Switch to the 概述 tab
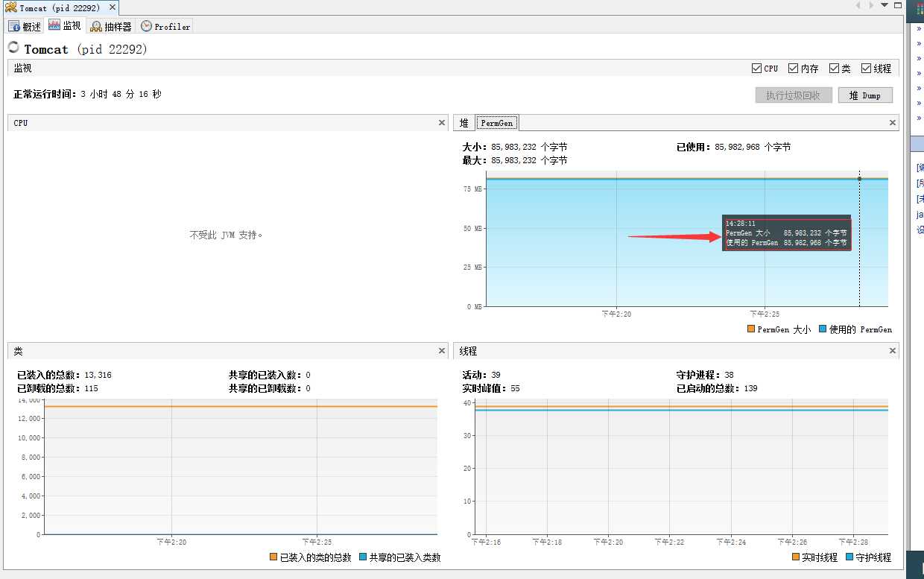Viewport: 924px width, 579px height. (25, 26)
